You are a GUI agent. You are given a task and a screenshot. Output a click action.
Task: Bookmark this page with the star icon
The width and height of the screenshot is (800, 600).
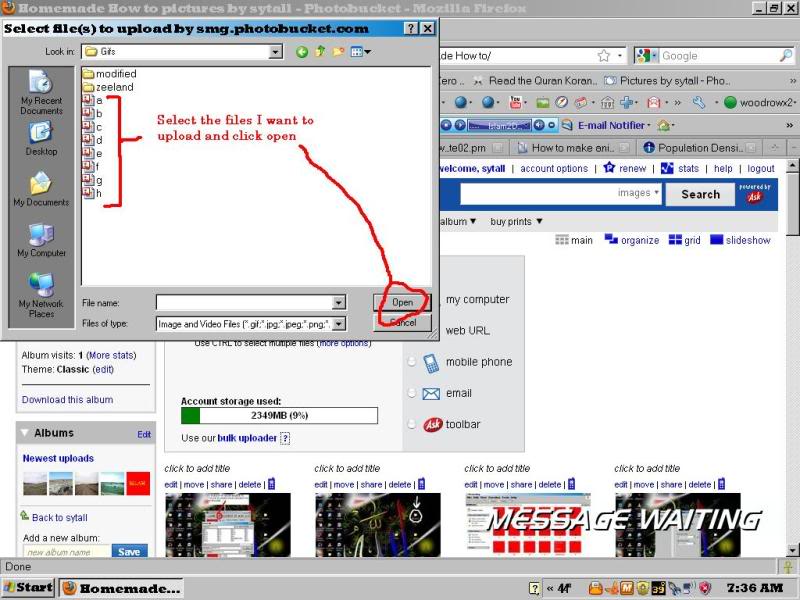click(604, 56)
